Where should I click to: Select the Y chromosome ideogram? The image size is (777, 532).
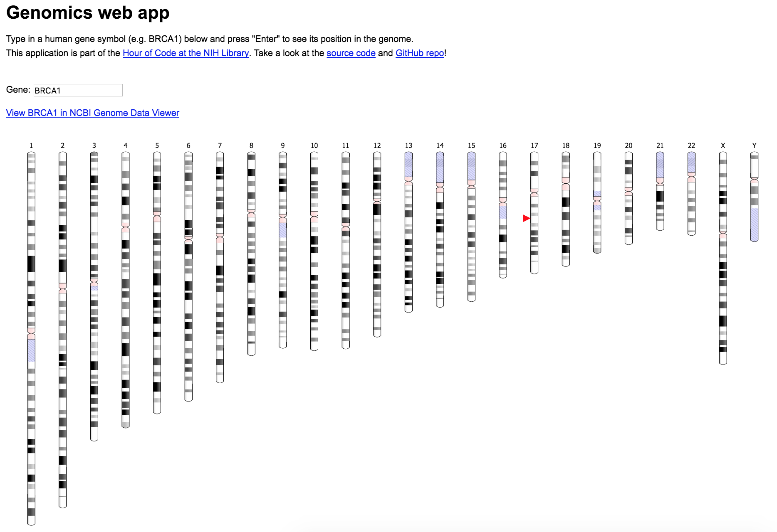tap(755, 197)
